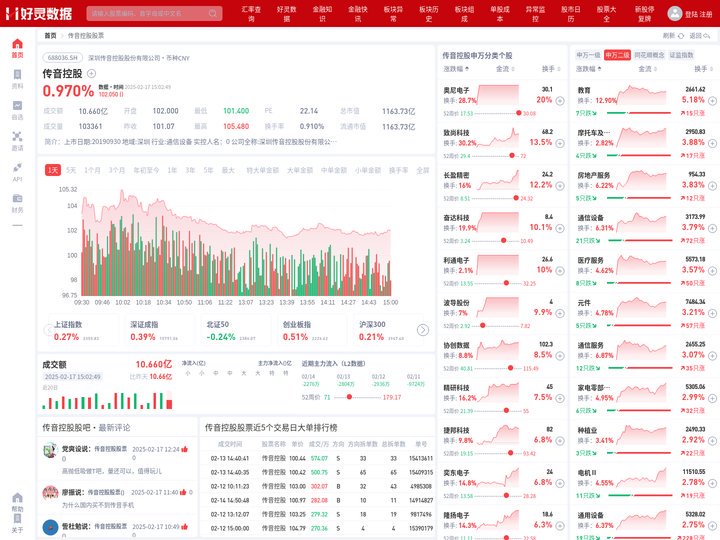Sort sector list by 金流
This screenshot has width=720, height=540.
pyautogui.click(x=647, y=69)
